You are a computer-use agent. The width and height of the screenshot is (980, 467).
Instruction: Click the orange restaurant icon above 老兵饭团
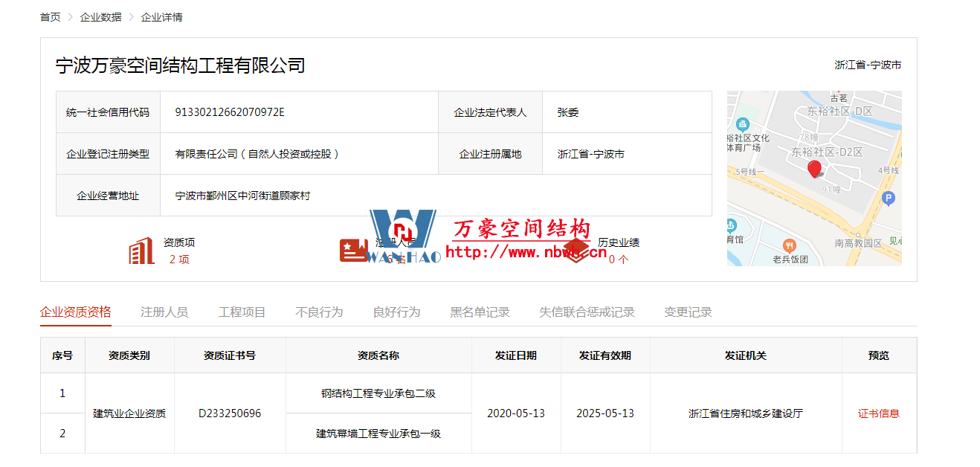click(x=789, y=245)
